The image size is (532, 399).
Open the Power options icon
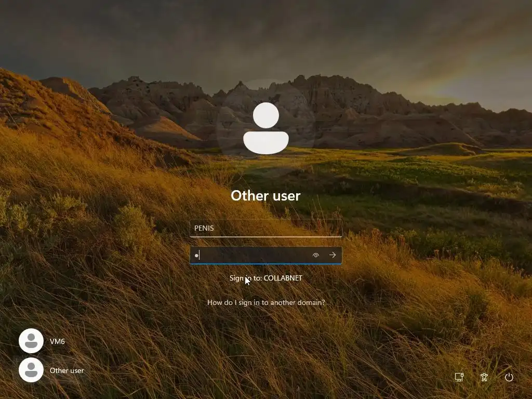click(509, 377)
